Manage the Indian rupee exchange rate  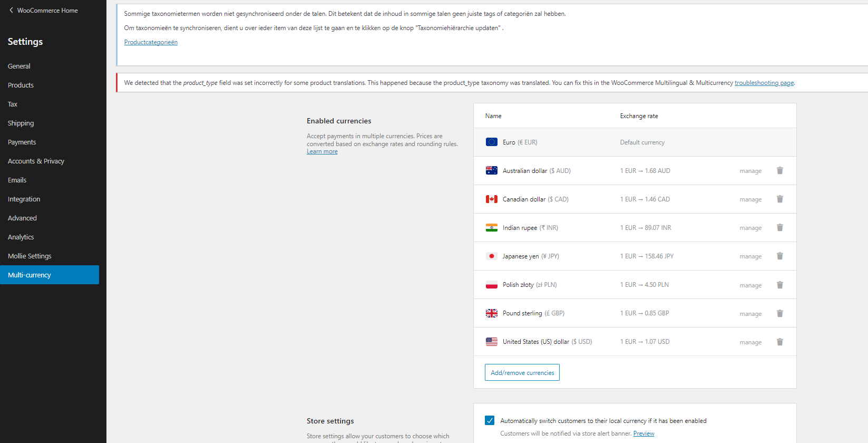pyautogui.click(x=750, y=228)
